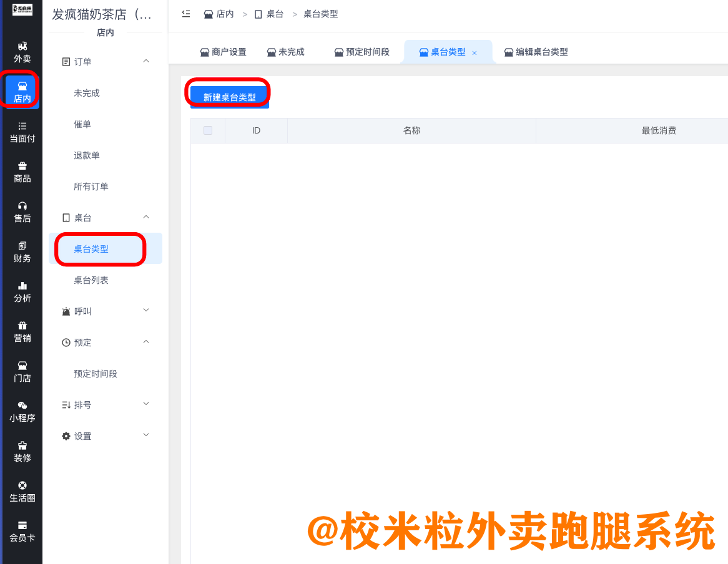728x564 pixels.
Task: Close the 桌台类型 tab
Action: 475,52
